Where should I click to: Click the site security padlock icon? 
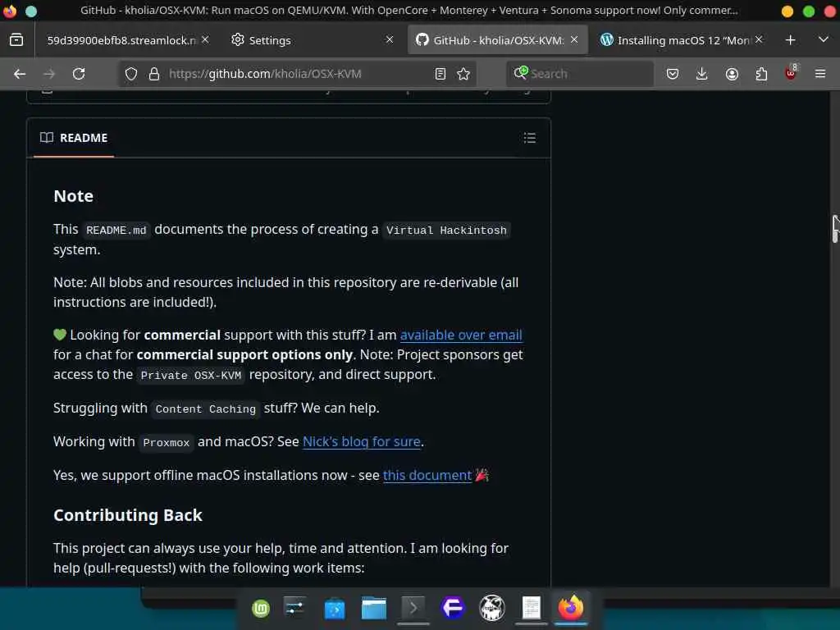point(154,74)
